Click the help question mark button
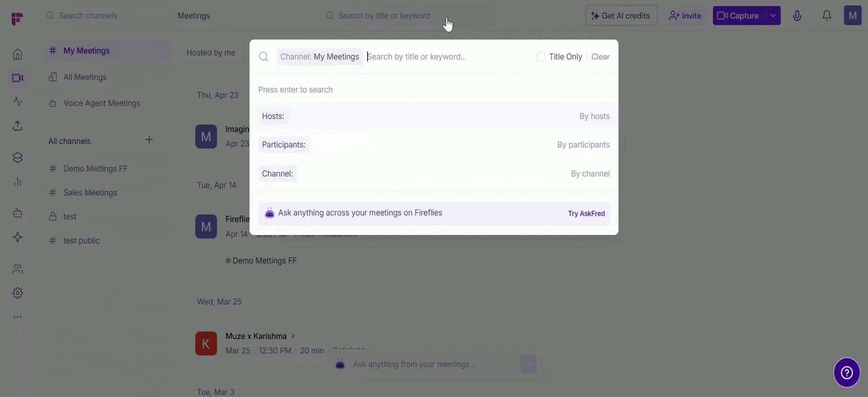 pos(847,373)
